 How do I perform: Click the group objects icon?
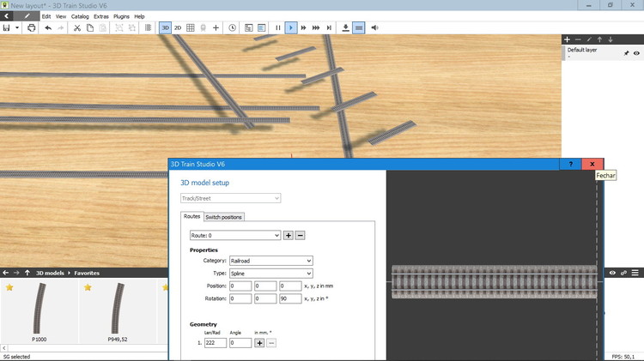click(x=119, y=28)
